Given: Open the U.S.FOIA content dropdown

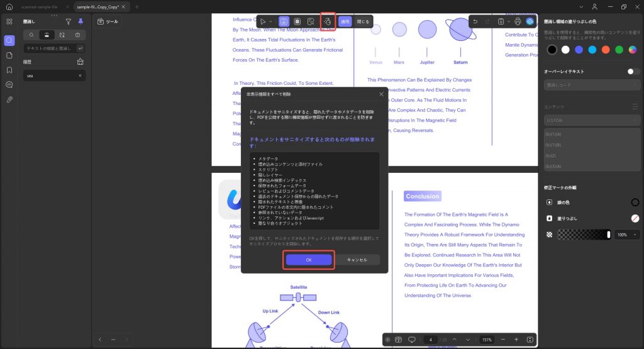Looking at the screenshot, I should tap(592, 120).
